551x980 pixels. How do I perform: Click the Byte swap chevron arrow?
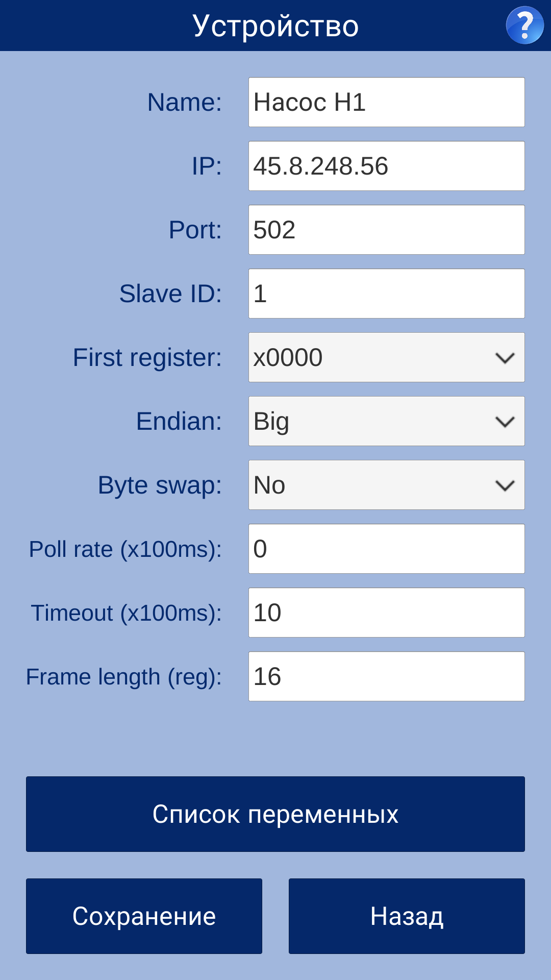click(505, 485)
